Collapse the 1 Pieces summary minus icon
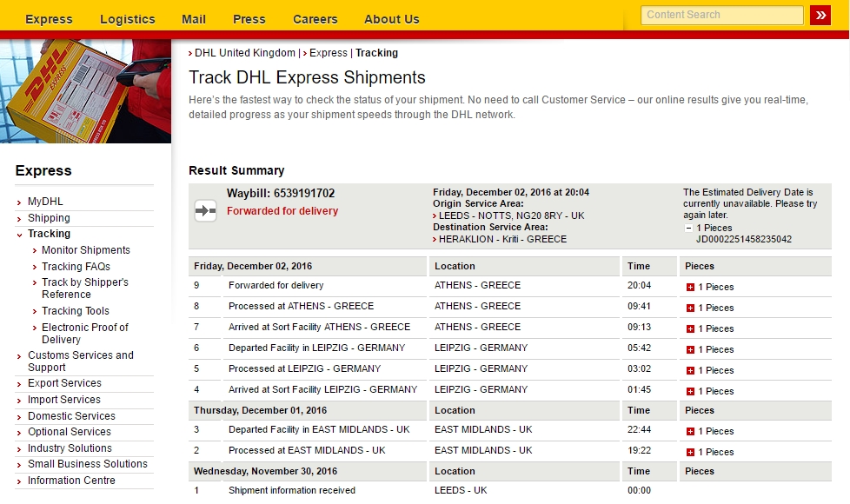This screenshot has height=504, width=850. (688, 229)
